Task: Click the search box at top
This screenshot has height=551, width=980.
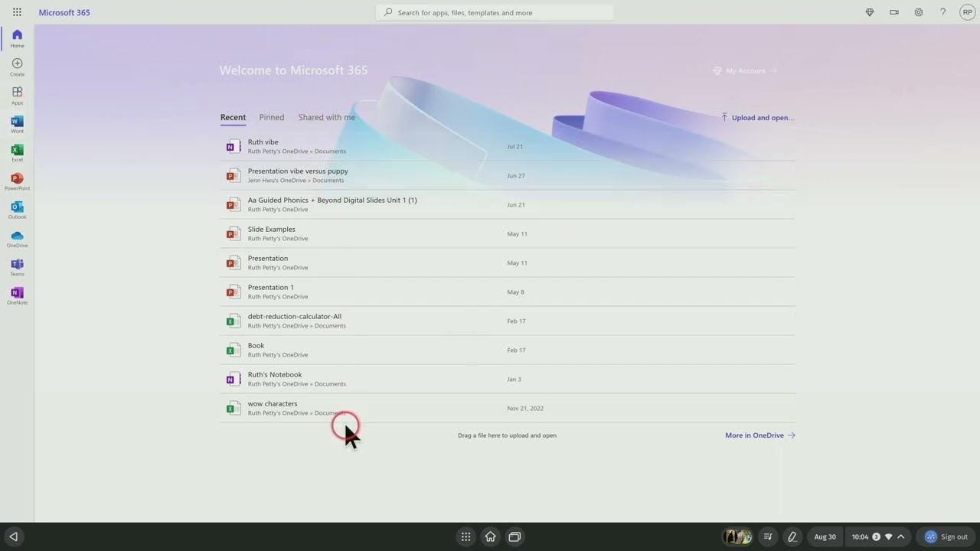Action: pyautogui.click(x=495, y=12)
